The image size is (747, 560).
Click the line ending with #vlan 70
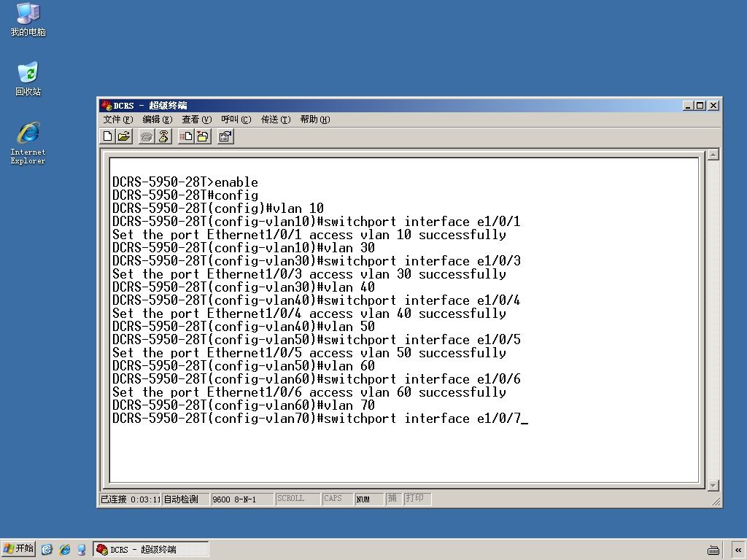pos(244,405)
